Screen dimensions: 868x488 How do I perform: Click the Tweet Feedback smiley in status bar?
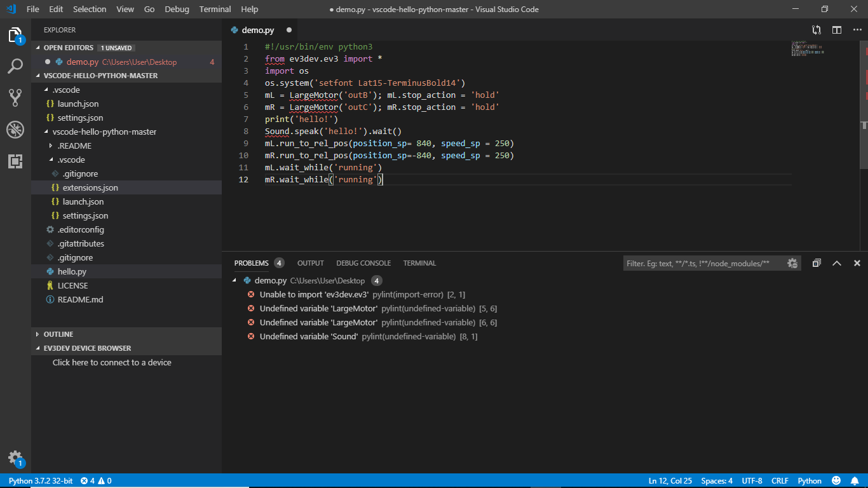(836, 480)
